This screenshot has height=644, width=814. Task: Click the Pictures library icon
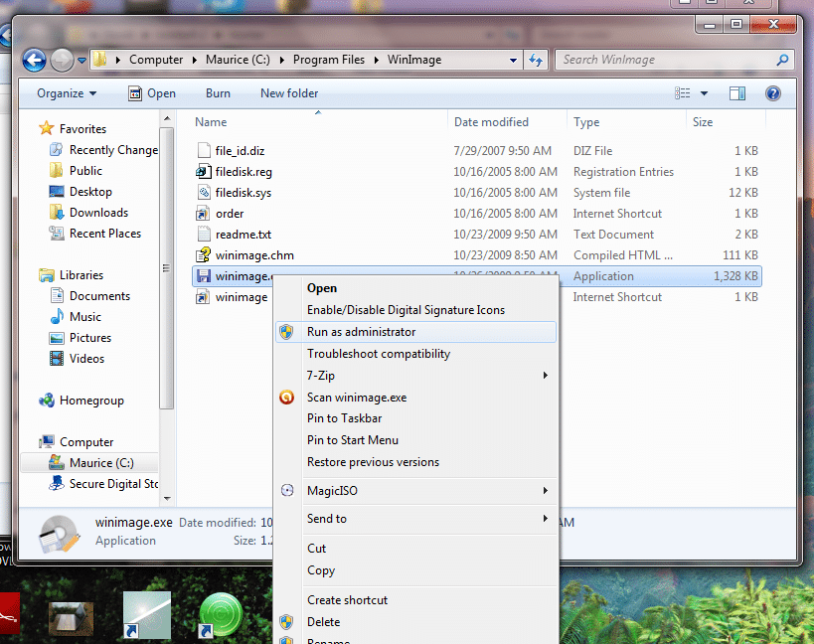57,338
